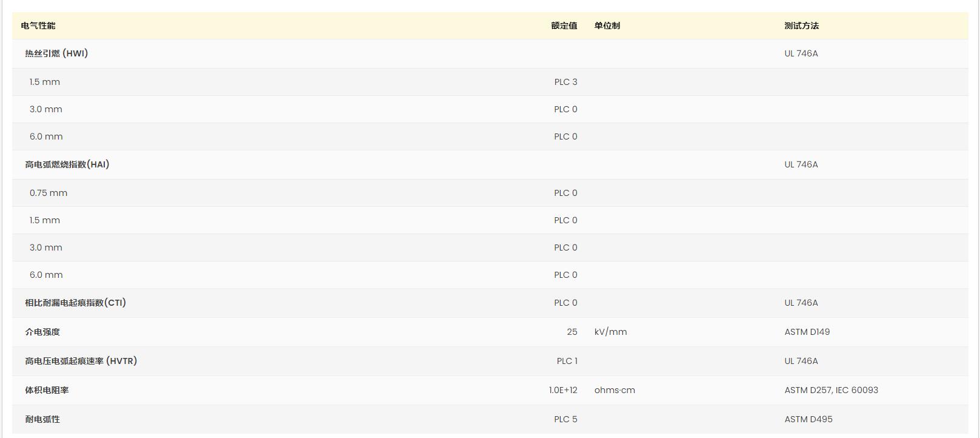Select the 1.0E+12 resistivity value
Image resolution: width=980 pixels, height=438 pixels.
coord(563,390)
